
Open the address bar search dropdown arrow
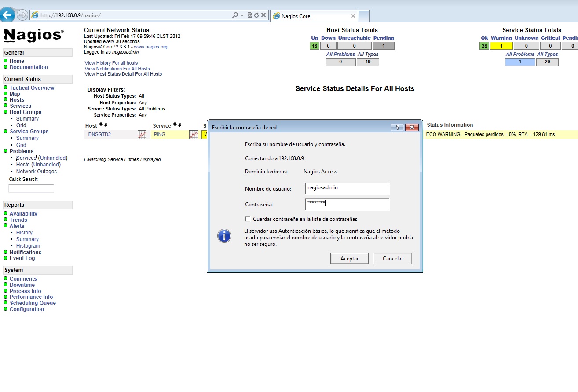(242, 15)
